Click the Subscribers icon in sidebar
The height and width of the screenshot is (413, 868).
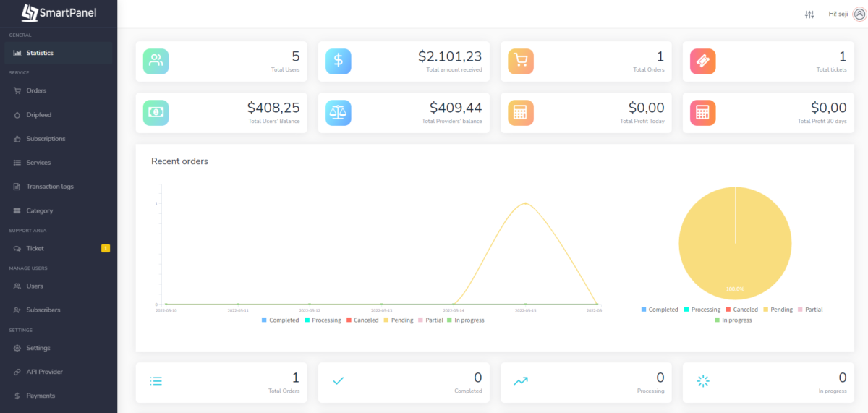[17, 310]
